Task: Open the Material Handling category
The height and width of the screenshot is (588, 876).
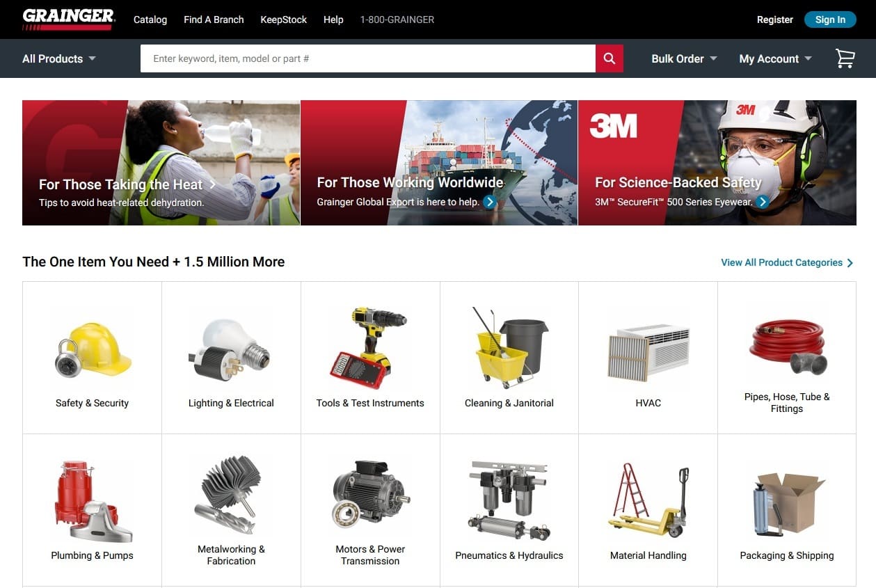Action: pos(648,509)
